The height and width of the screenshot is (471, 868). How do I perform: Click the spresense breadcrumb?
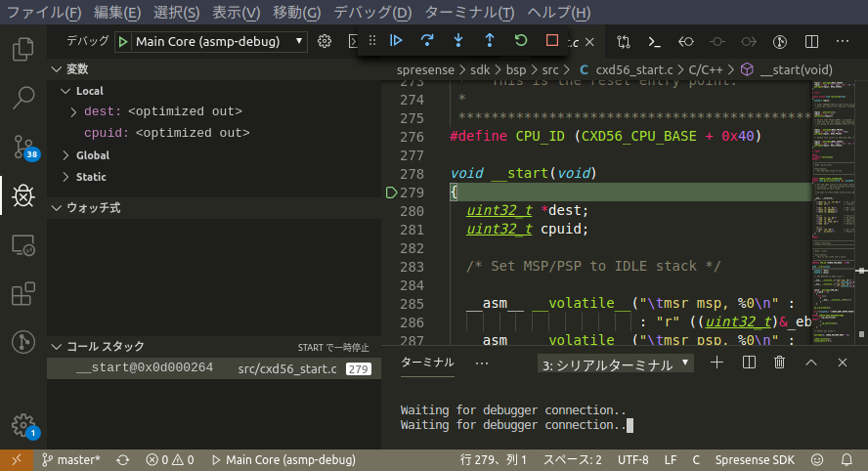(x=425, y=70)
